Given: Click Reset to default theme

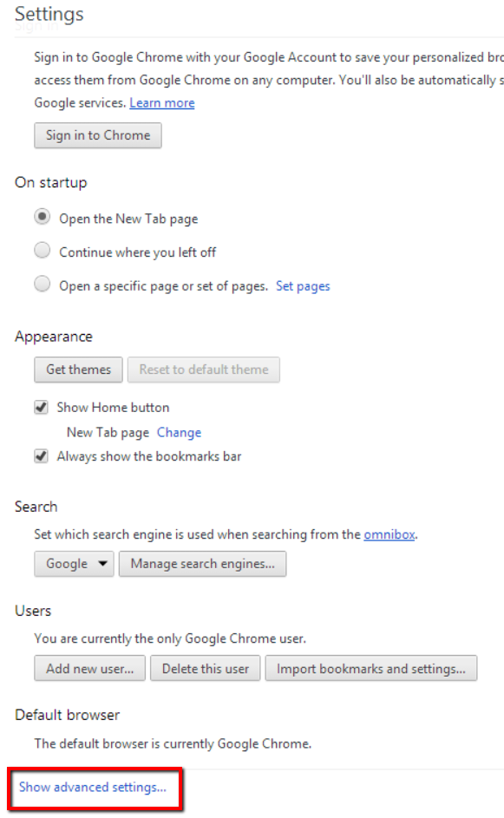Looking at the screenshot, I should 204,370.
